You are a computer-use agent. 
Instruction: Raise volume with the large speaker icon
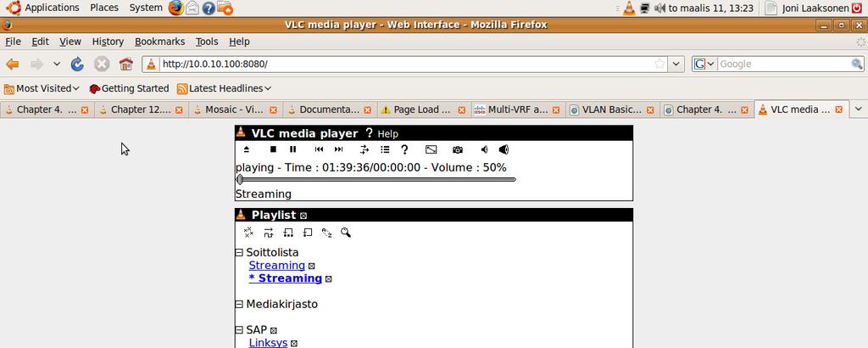coord(504,149)
